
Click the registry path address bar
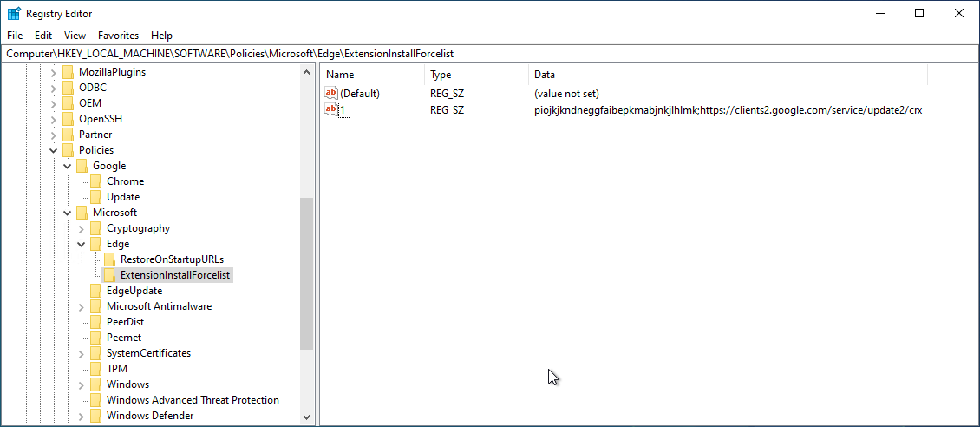click(490, 54)
